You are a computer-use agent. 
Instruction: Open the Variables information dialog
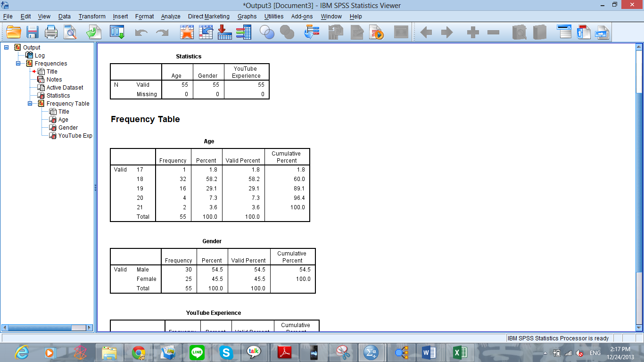tap(244, 32)
